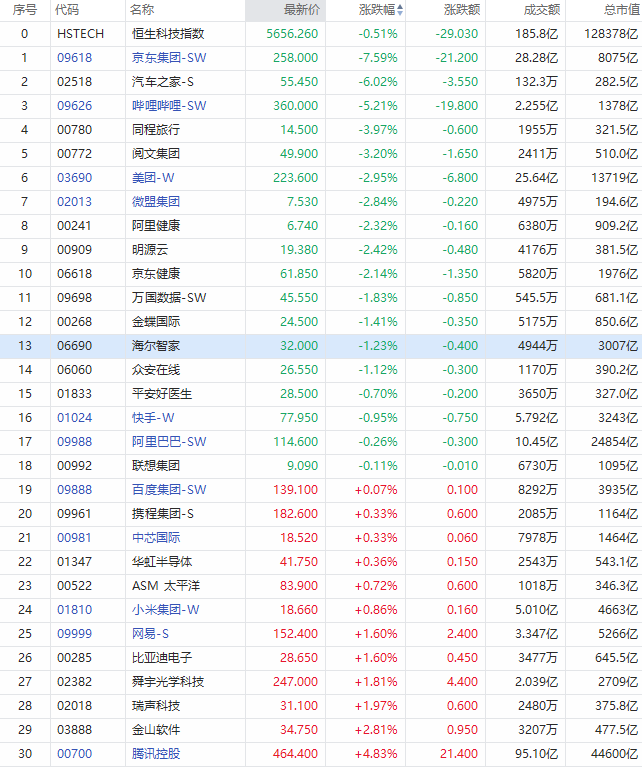642x767 pixels.
Task: Open stock code link 09988
Action: [74, 442]
